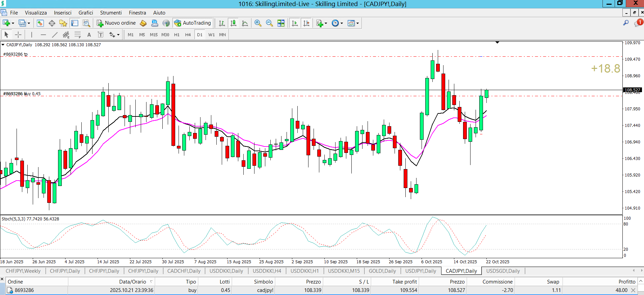Click the tile windows icon
644x295 pixels.
(x=281, y=23)
